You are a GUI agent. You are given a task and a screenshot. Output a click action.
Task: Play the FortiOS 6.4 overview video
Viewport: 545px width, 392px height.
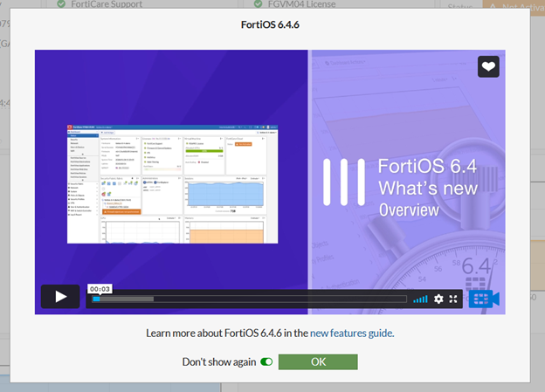(x=60, y=297)
